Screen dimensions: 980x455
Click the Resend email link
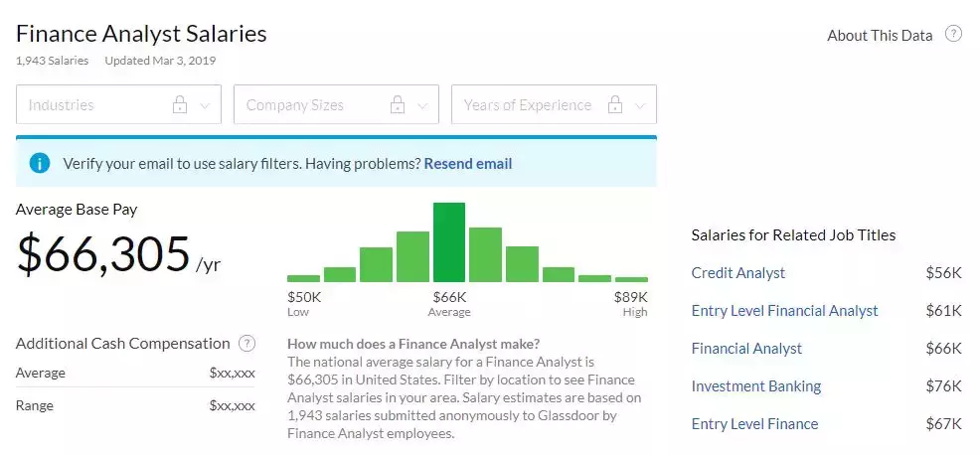[x=468, y=163]
